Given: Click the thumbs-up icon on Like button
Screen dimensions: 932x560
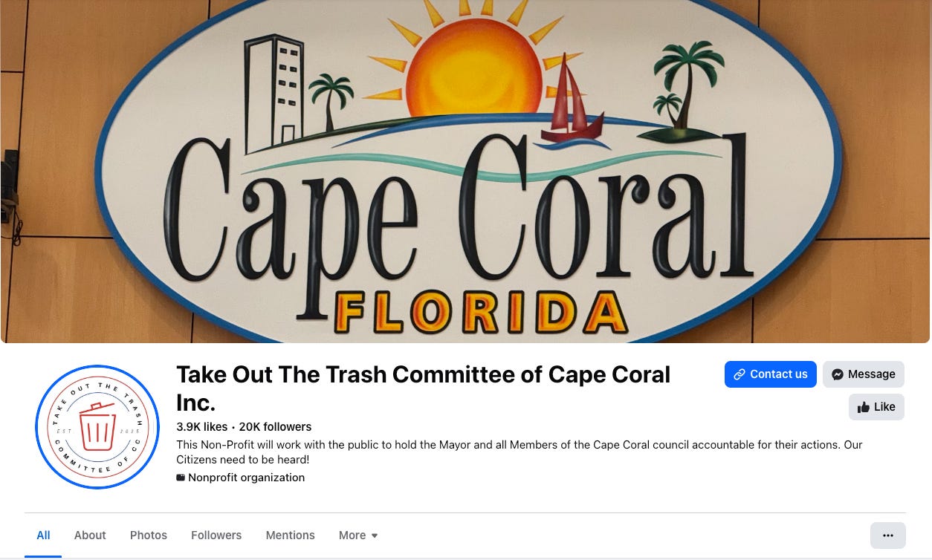Looking at the screenshot, I should click(863, 407).
